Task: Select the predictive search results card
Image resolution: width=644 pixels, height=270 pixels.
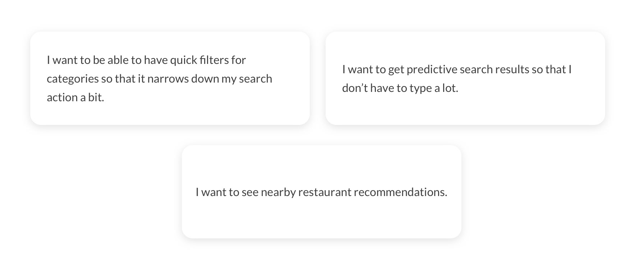Action: click(x=465, y=78)
